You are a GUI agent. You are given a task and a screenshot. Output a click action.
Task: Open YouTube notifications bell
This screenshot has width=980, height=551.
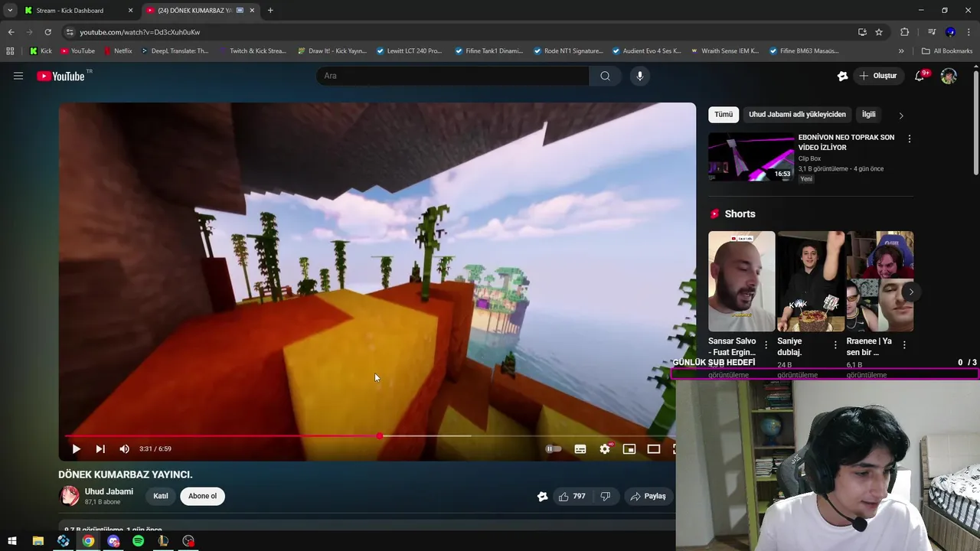coord(920,76)
